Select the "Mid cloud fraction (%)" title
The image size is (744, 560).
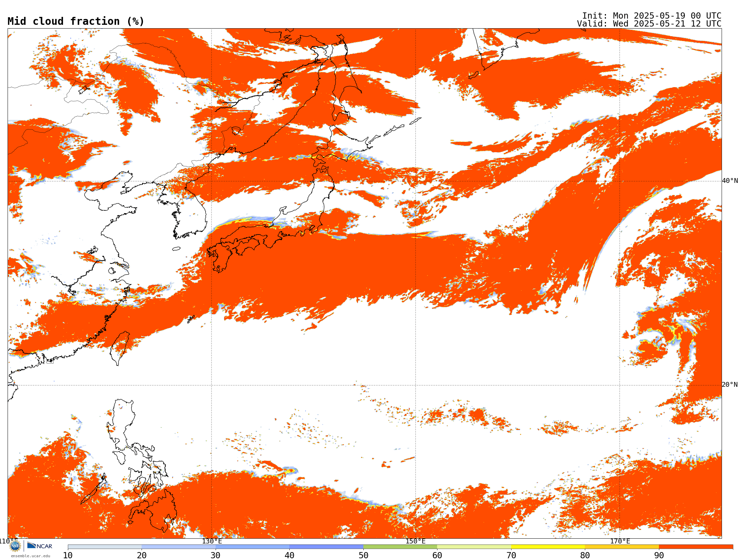[x=76, y=21]
